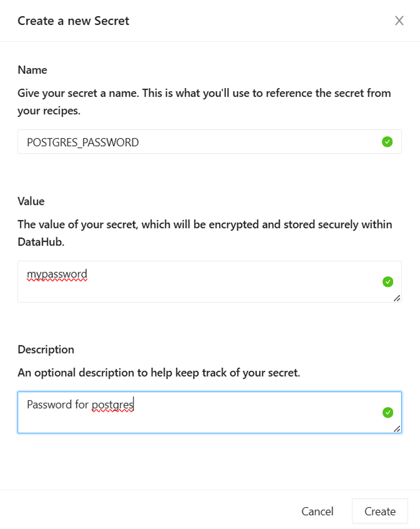Click the misspelled word "mypassword"
420x529 pixels.
click(57, 274)
